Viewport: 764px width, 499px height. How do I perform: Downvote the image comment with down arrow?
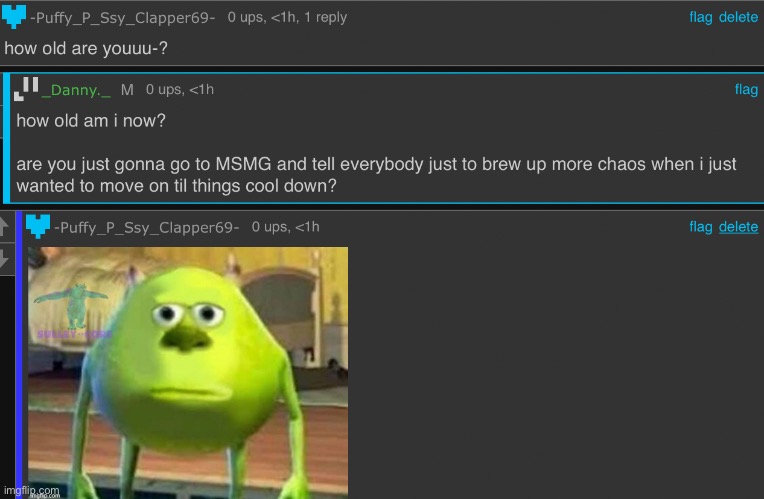5,259
